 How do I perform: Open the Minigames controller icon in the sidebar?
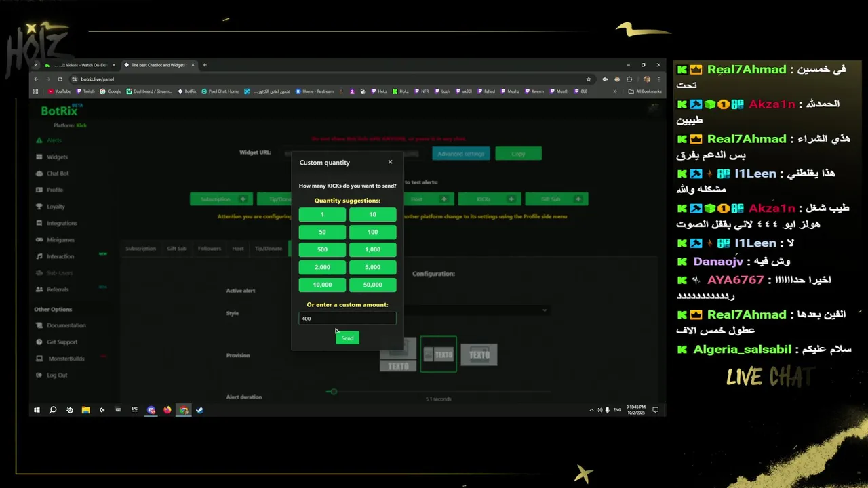click(x=39, y=240)
